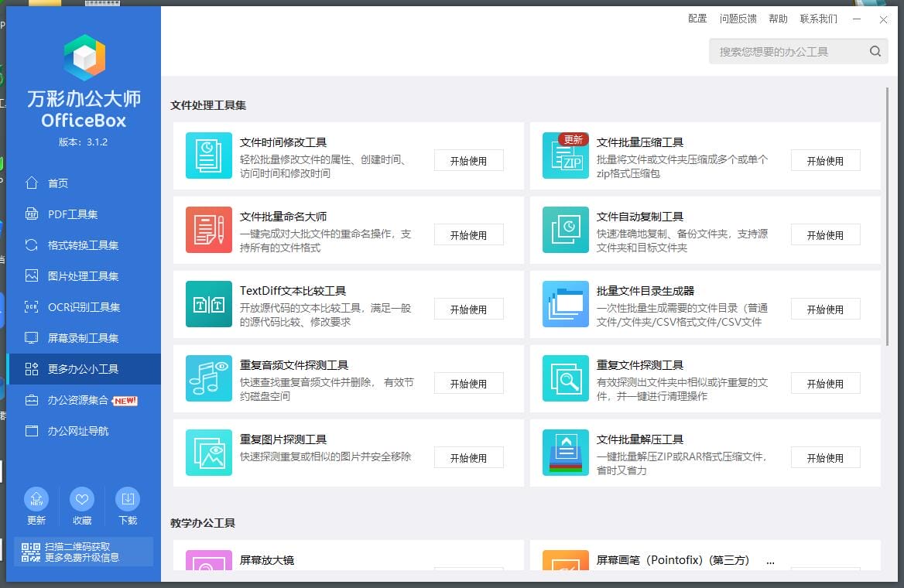Click 重复文件探测工具 magnifier icon
The height and width of the screenshot is (588, 904).
pyautogui.click(x=566, y=378)
